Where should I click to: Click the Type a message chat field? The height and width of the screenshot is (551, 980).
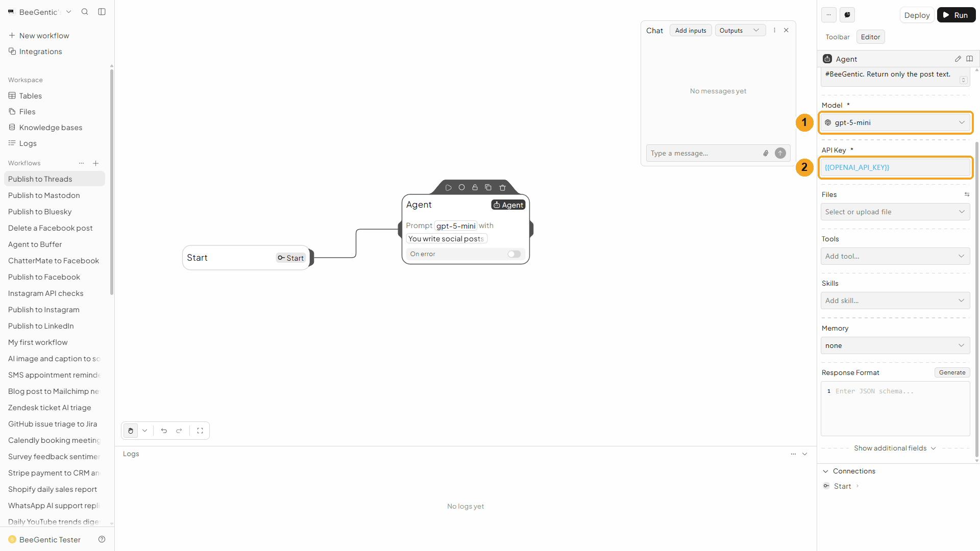tap(703, 153)
